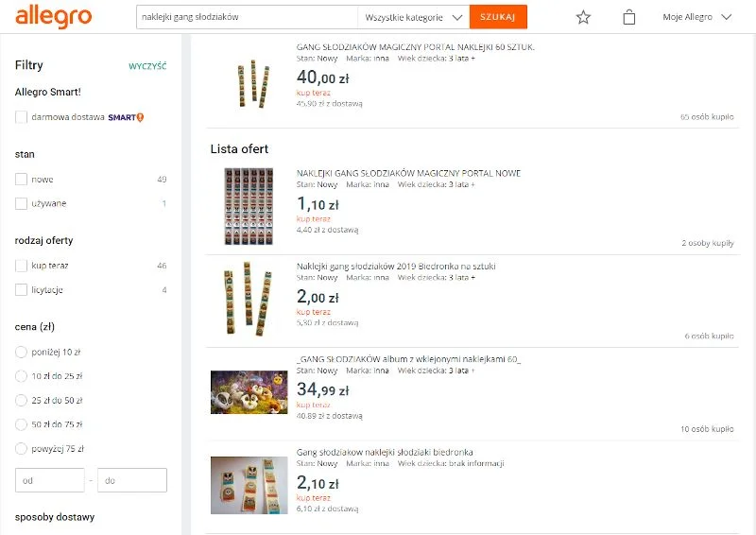Open the Moje Allegro dropdown menu
This screenshot has width=756, height=535.
click(x=696, y=17)
